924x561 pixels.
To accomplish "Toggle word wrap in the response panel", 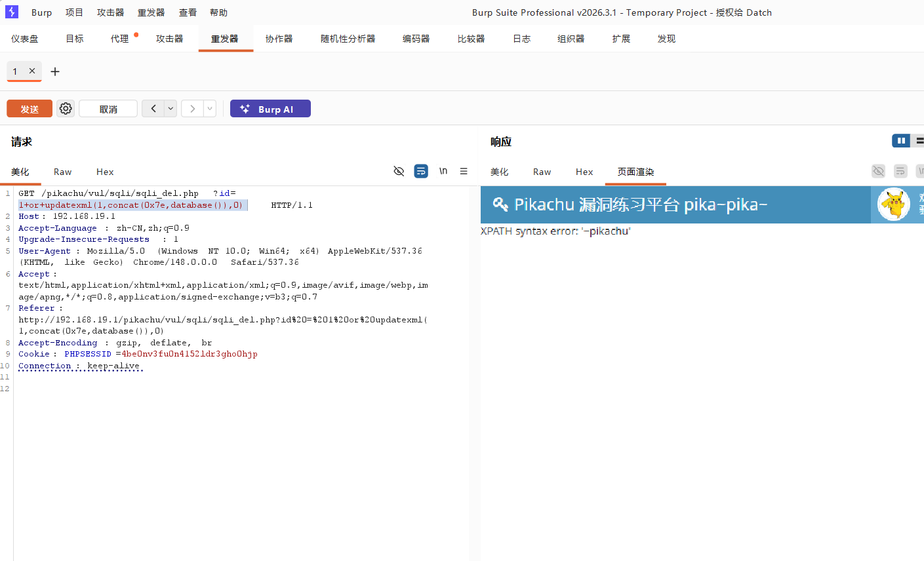I will [900, 171].
